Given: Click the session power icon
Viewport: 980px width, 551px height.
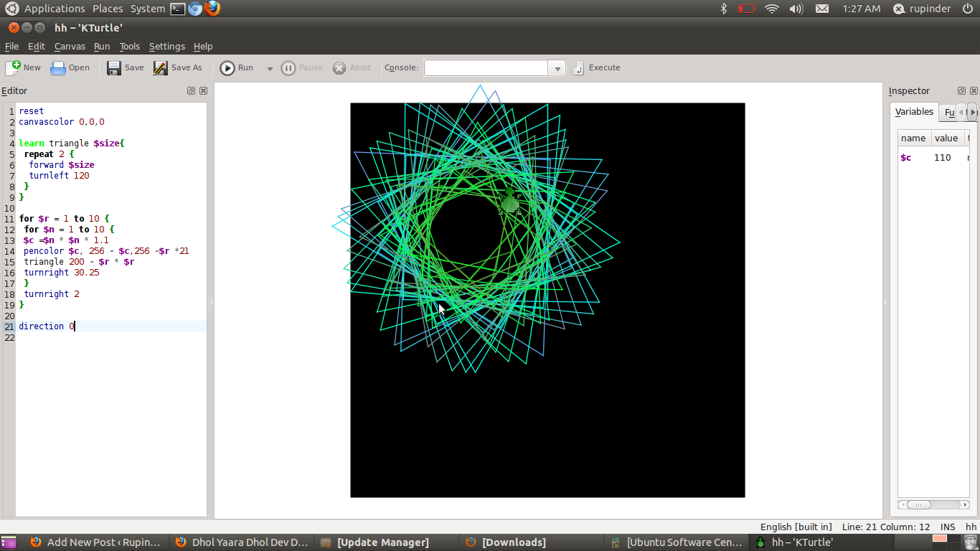Looking at the screenshot, I should (x=968, y=9).
